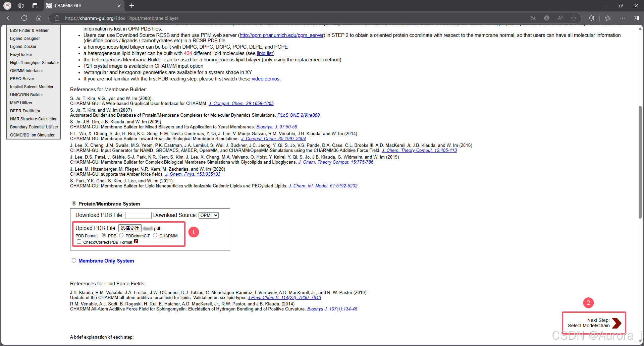This screenshot has height=346, width=644.
Task: Open Ligand Docker in sidebar
Action: point(23,47)
